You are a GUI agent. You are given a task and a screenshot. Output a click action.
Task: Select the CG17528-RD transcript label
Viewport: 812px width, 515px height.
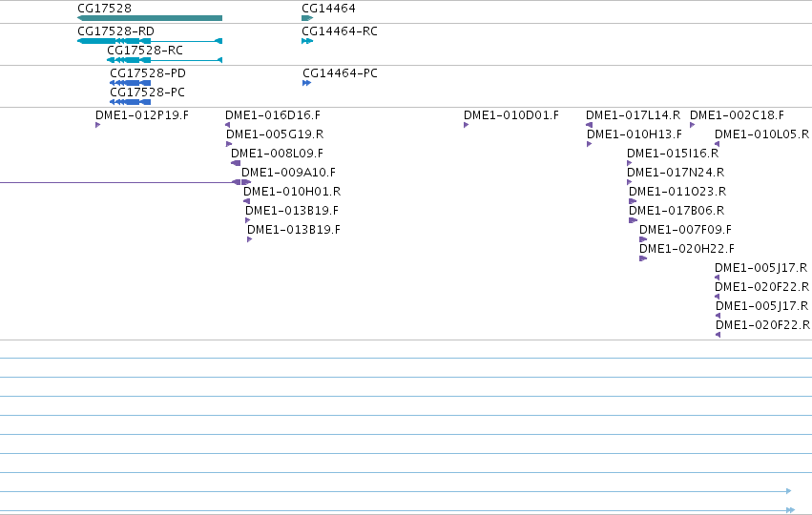[115, 31]
